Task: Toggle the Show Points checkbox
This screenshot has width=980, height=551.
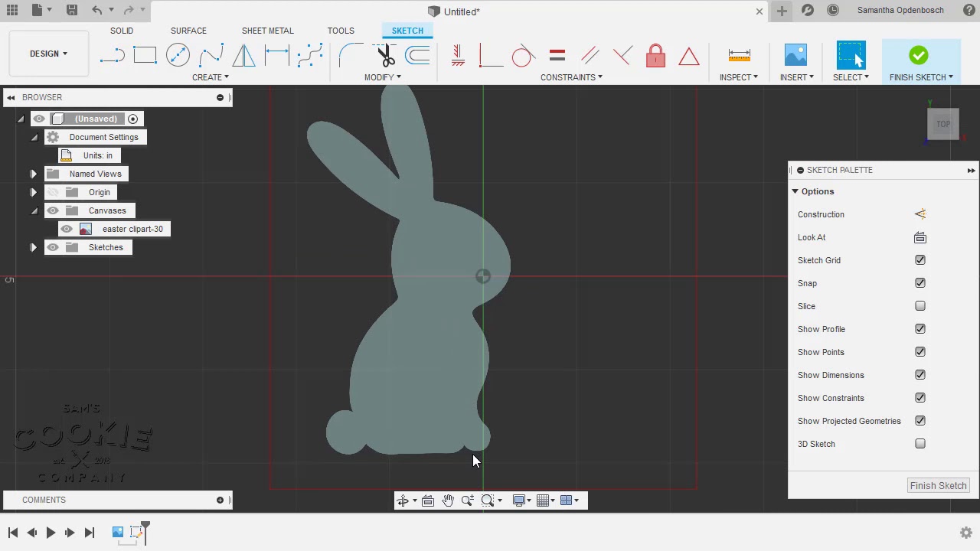Action: (x=920, y=352)
